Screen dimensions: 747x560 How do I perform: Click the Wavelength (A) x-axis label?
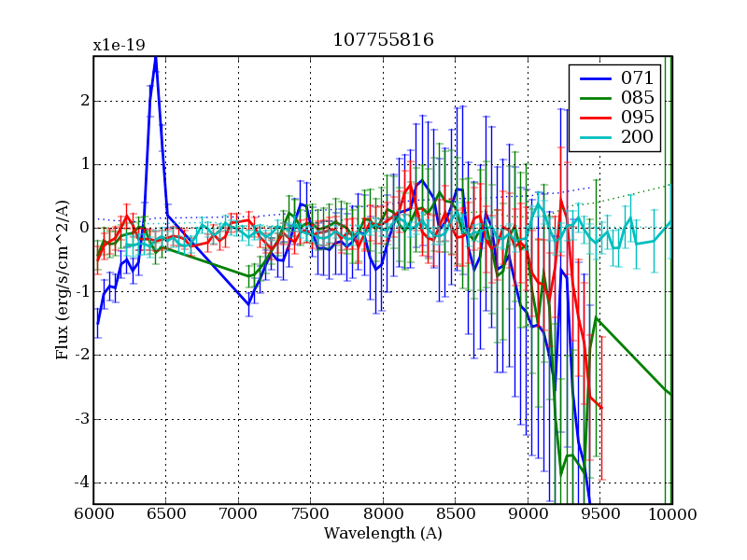coord(383,534)
